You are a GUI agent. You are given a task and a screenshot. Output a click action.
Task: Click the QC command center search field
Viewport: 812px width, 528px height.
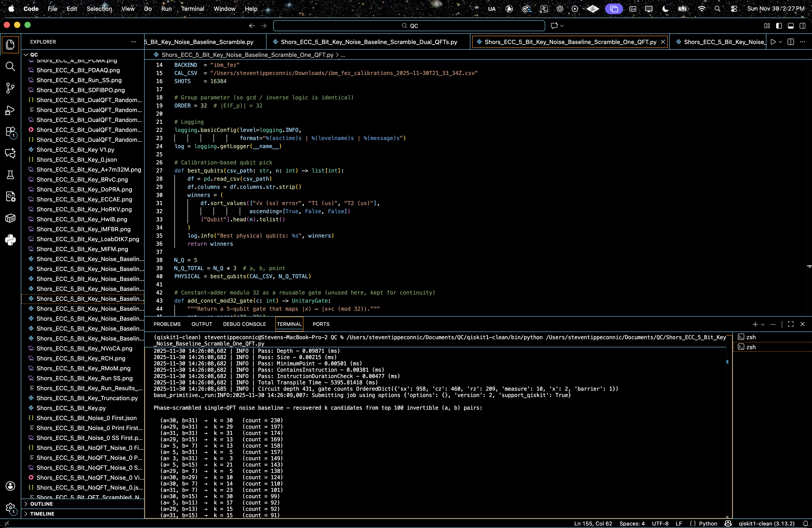[409, 26]
